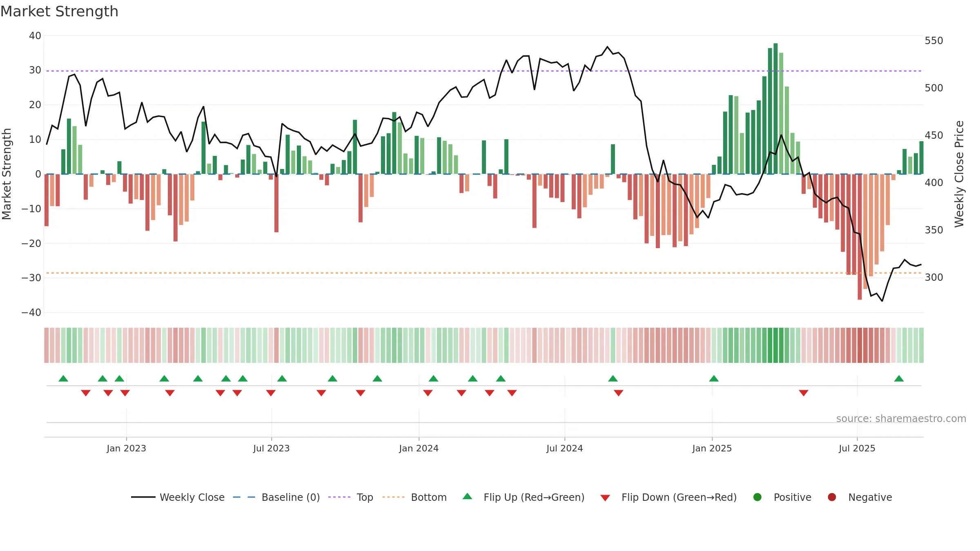
Task: Click the Jan 2024 x-axis label
Action: pyautogui.click(x=419, y=448)
